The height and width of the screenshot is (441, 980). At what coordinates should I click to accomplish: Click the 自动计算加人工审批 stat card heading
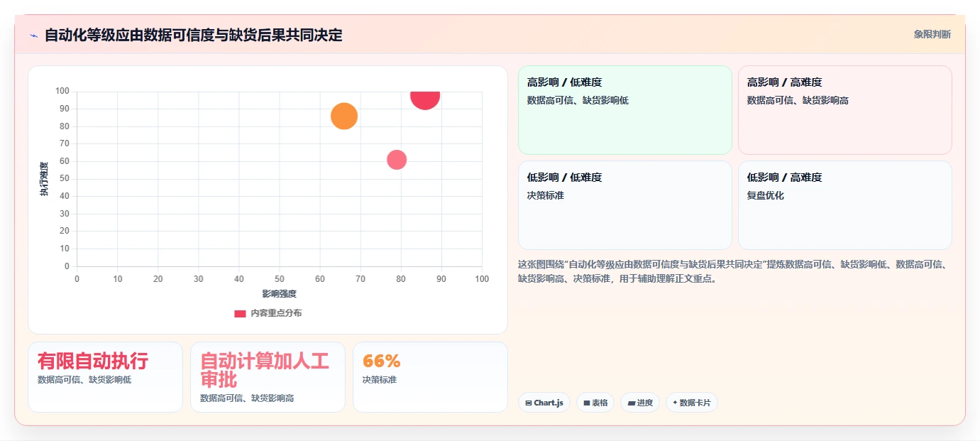[265, 370]
